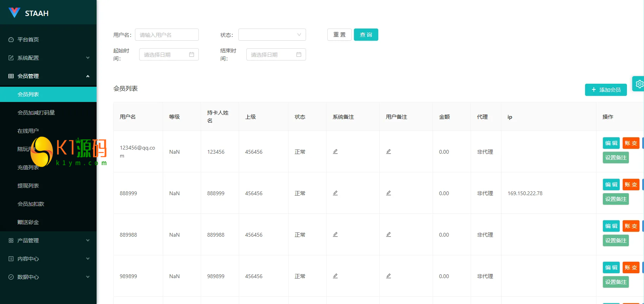Select 会员列表 menu item
Image resolution: width=644 pixels, height=304 pixels.
[x=48, y=94]
